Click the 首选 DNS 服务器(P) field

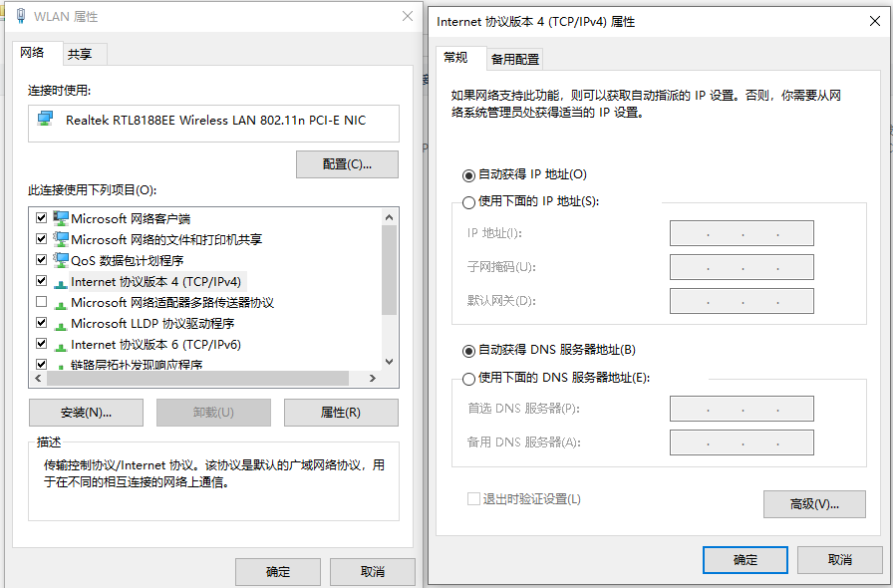[x=742, y=409]
